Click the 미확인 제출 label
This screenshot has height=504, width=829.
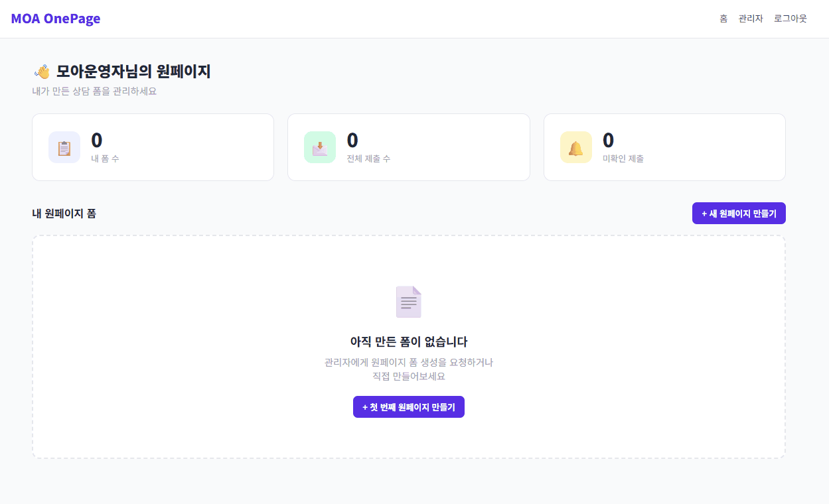pos(623,158)
